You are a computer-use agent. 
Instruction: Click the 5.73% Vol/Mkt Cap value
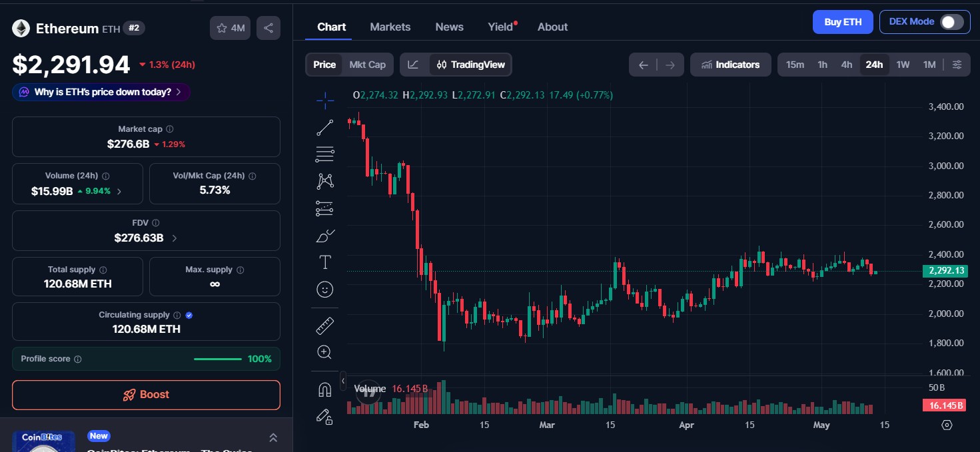215,190
